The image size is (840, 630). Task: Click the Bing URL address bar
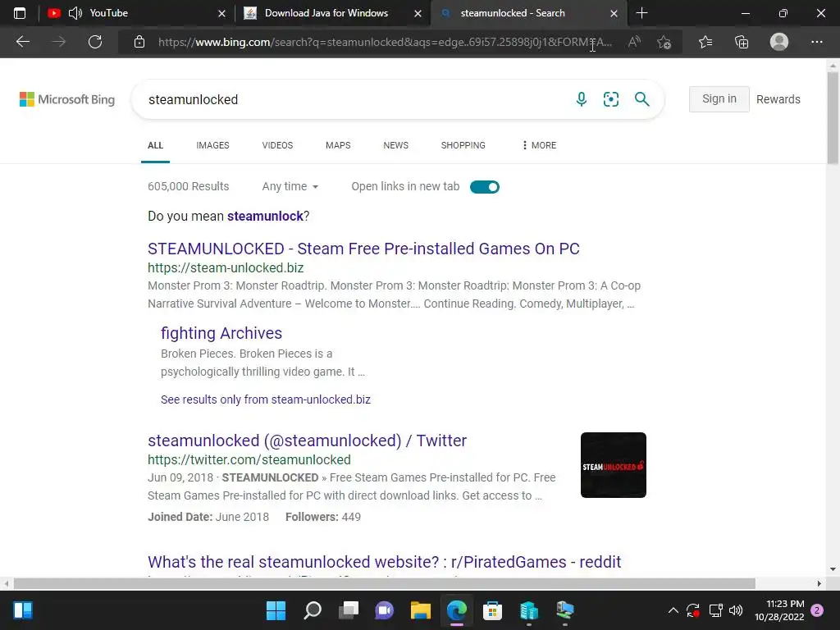385,42
